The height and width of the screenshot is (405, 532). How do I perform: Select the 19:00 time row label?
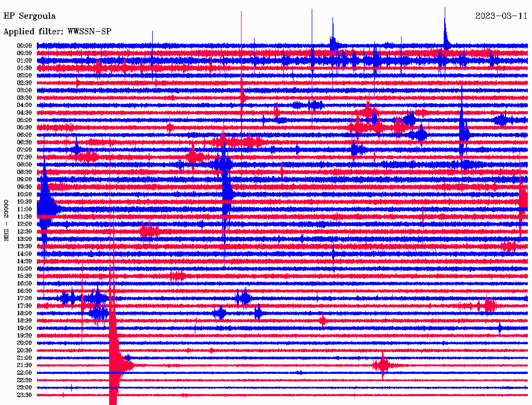point(24,328)
